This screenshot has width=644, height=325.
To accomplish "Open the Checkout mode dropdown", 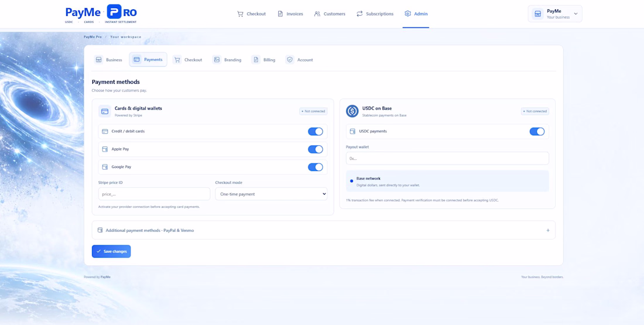I will click(271, 194).
